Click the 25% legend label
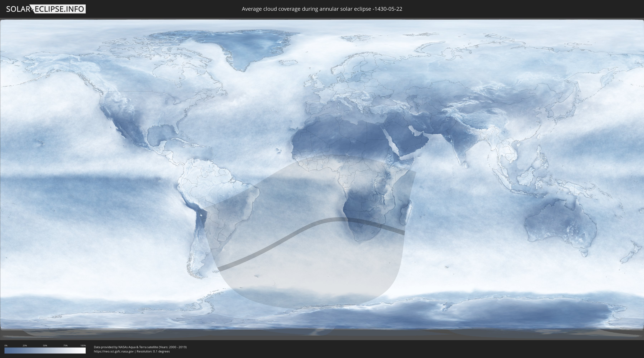The image size is (644, 358). 25,345
